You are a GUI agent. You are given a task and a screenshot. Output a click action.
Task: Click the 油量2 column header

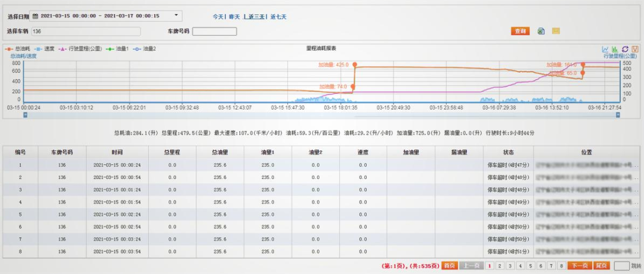click(315, 152)
